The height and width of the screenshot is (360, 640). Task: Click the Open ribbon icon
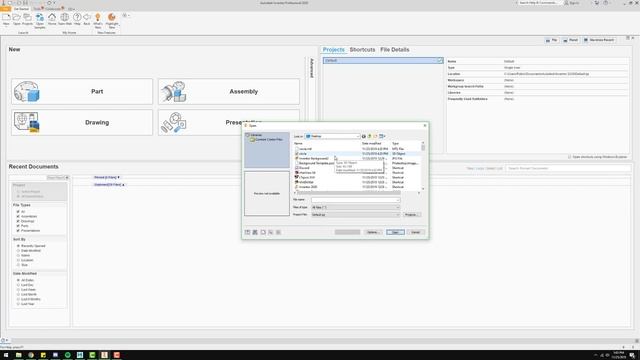(16, 19)
